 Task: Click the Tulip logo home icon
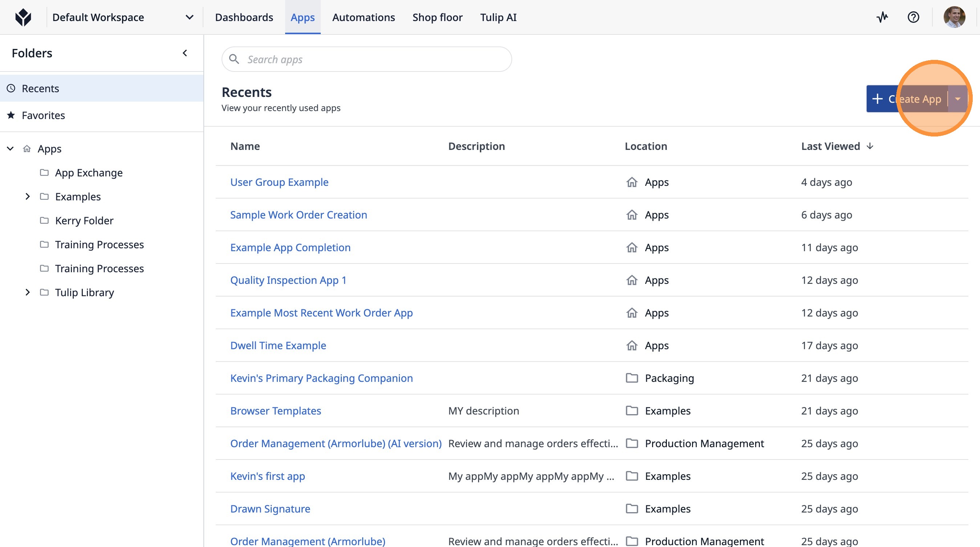[23, 17]
